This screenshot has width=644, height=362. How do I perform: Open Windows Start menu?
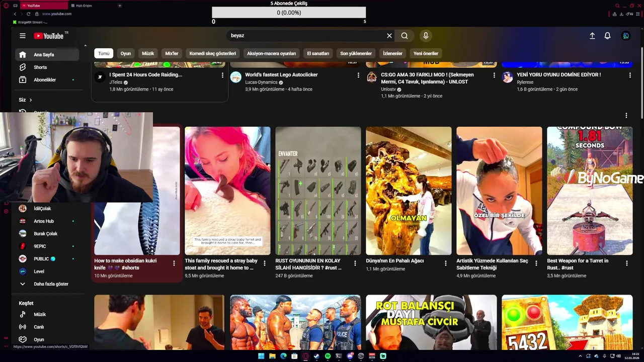[x=261, y=356]
